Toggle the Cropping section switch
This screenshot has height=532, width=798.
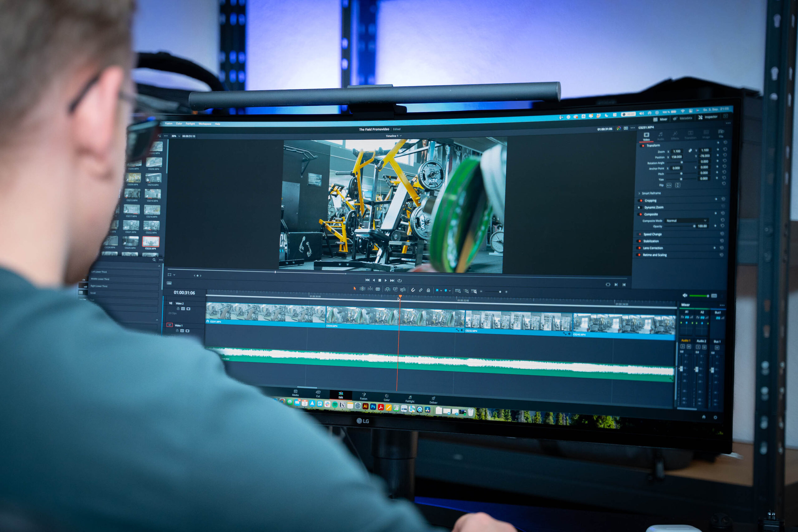click(x=640, y=201)
